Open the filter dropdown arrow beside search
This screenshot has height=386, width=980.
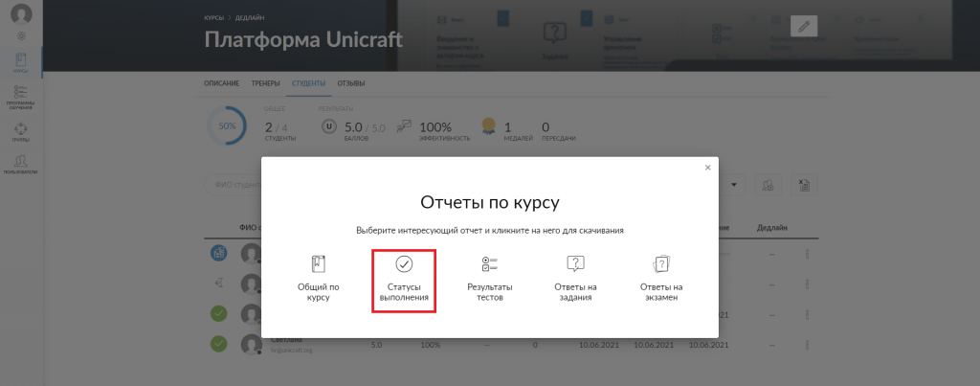coord(734,185)
